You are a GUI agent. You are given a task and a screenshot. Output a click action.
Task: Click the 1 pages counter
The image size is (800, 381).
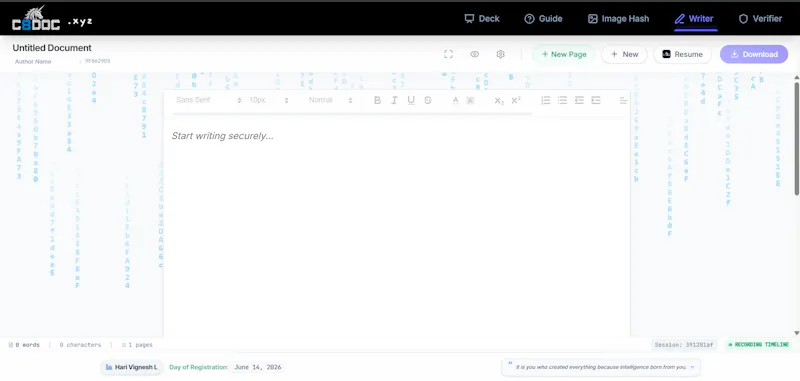(x=137, y=345)
